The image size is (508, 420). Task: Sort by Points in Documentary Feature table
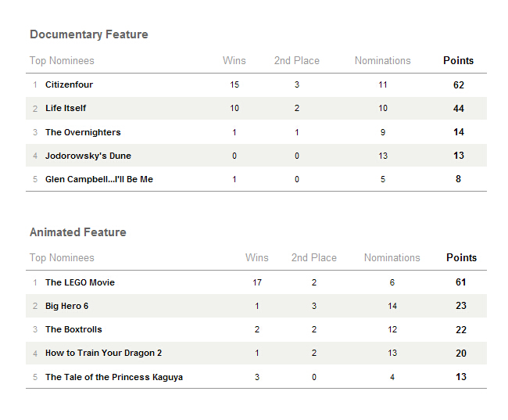[458, 60]
